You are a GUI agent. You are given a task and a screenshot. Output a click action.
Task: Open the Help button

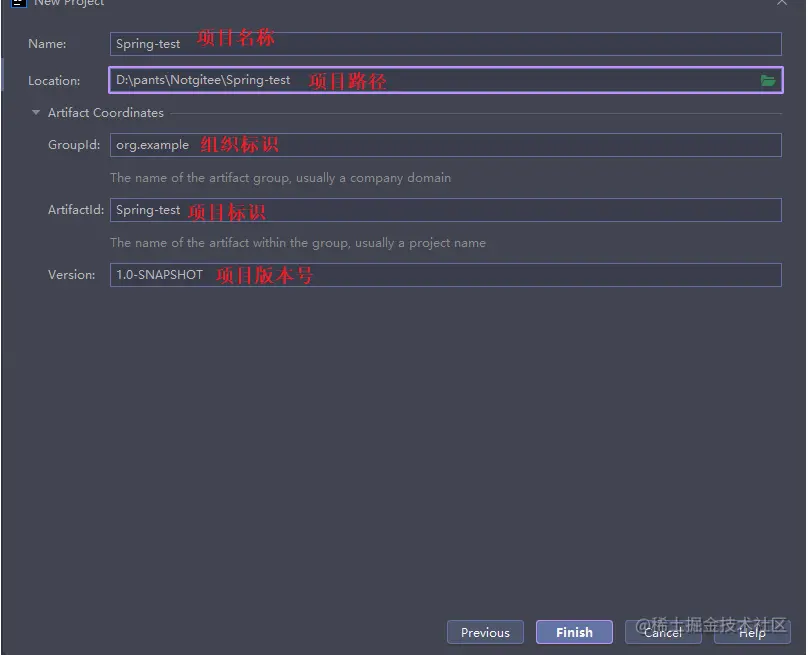752,632
